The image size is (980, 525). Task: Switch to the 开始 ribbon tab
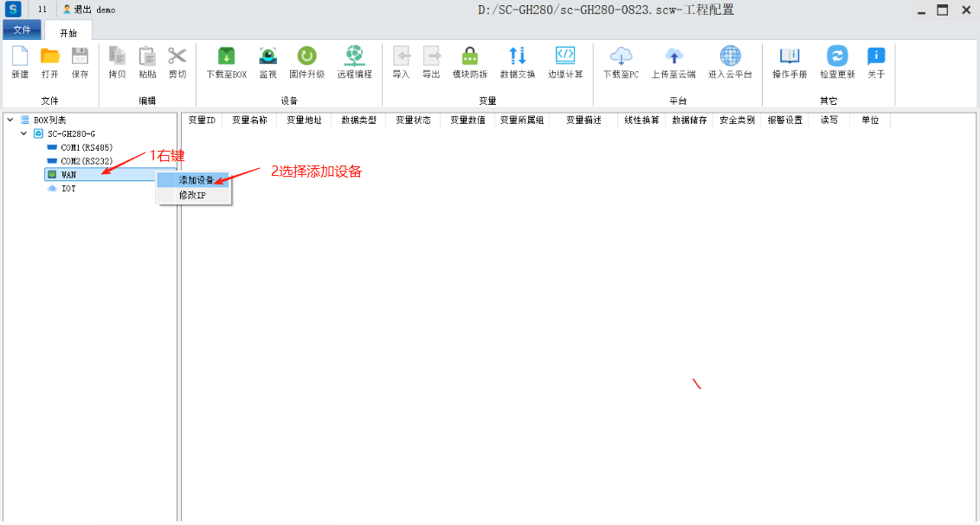point(68,32)
